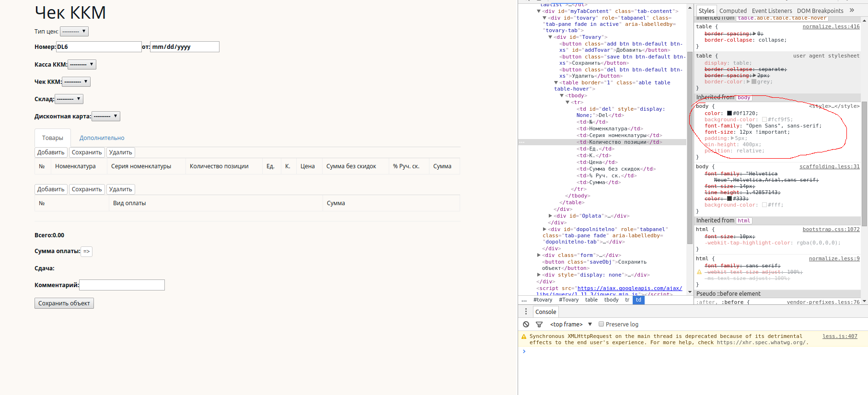The width and height of the screenshot is (868, 395).
Task: Select the table breadcrumb item
Action: (591, 300)
